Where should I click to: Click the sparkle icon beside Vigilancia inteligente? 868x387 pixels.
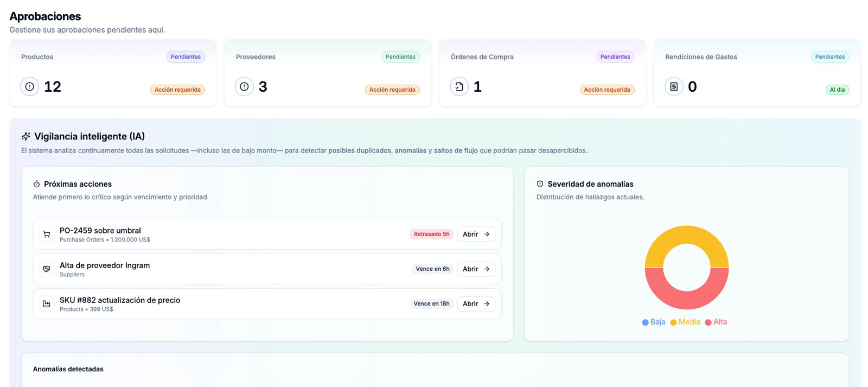[x=26, y=136]
